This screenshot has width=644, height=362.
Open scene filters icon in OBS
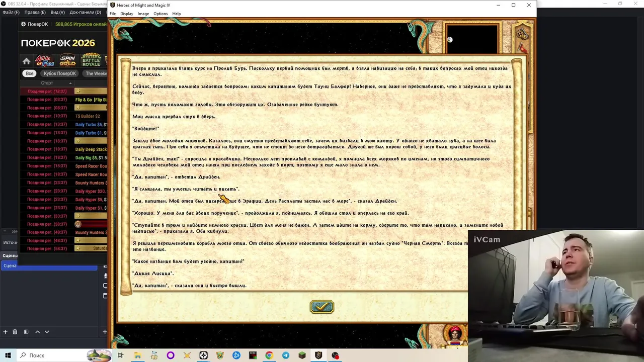click(x=26, y=332)
